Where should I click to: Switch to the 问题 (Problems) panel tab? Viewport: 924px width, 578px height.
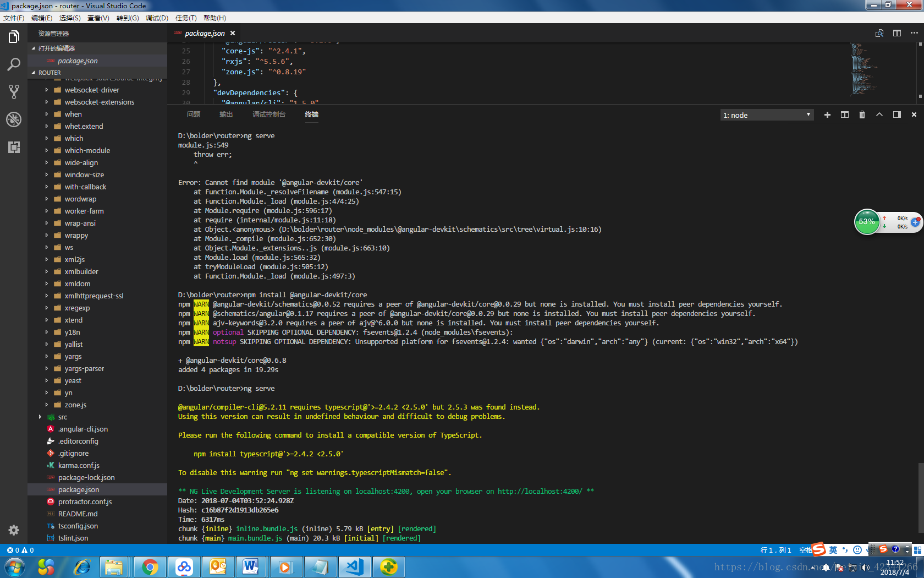[194, 114]
